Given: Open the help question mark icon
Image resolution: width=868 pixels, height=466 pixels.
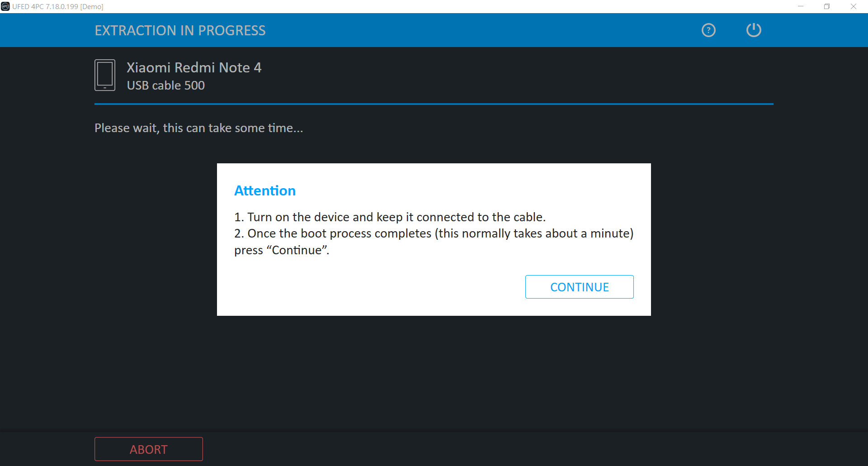Looking at the screenshot, I should (708, 30).
